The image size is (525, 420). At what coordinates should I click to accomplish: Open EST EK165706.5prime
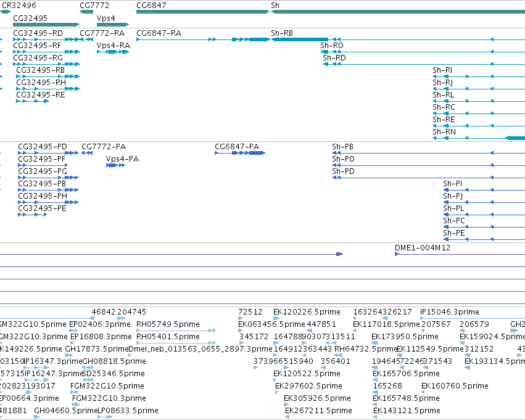406,374
